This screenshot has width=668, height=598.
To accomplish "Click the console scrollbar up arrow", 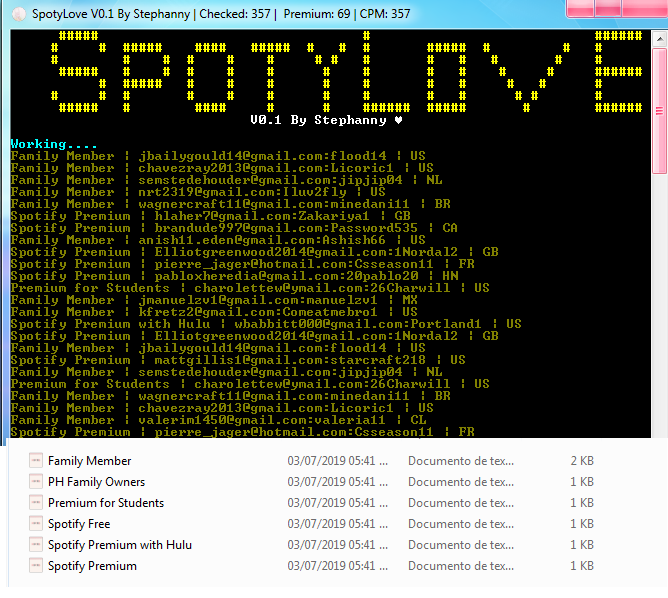I will click(x=659, y=37).
